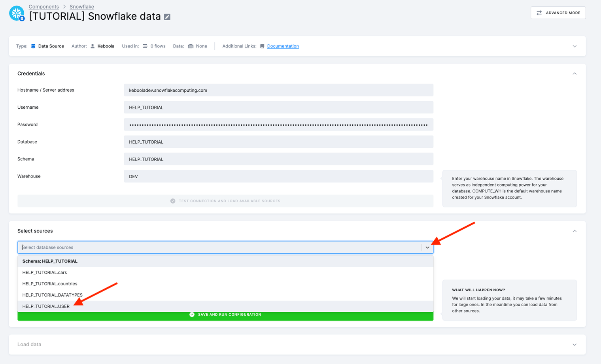This screenshot has width=601, height=364.
Task: Click the [TUTORIAL] Snowflake data title
Action: [95, 16]
